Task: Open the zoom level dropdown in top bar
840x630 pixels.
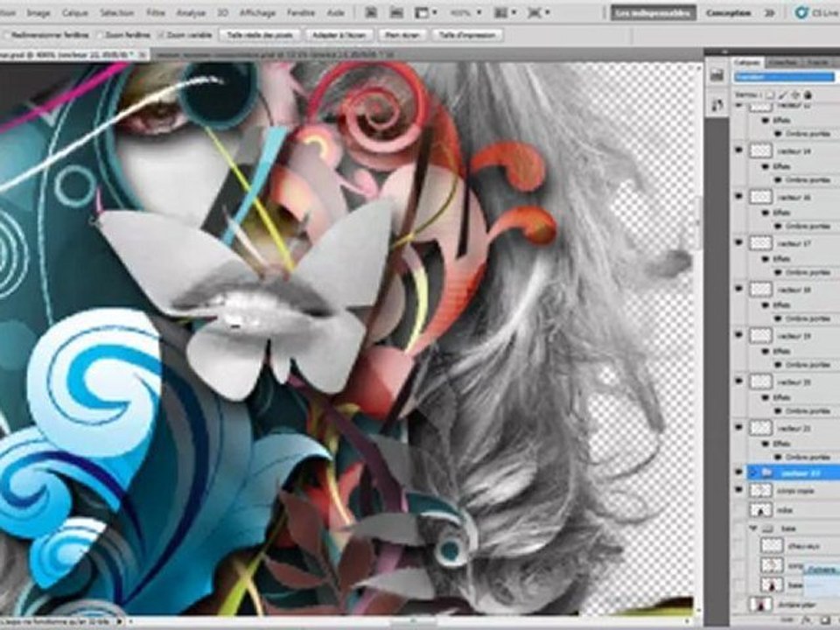Action: (465, 12)
